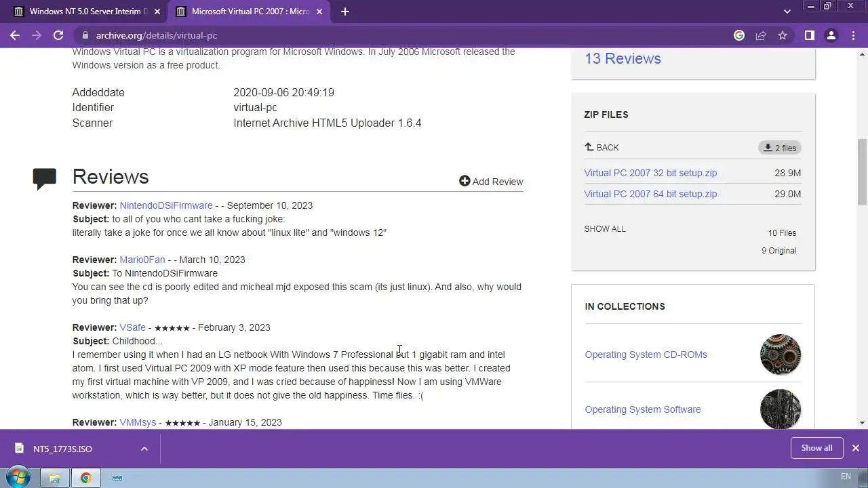
Task: Click the site lock icon in address bar
Action: click(85, 35)
